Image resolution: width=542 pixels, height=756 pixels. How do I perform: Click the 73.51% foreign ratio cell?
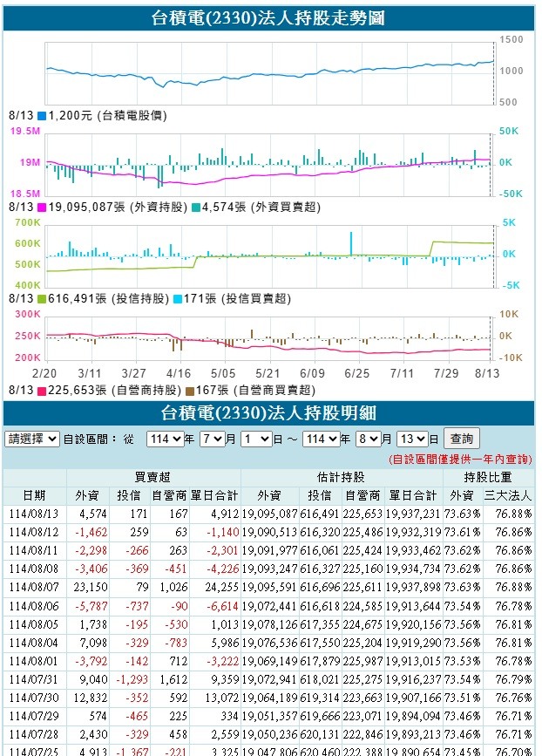[463, 698]
